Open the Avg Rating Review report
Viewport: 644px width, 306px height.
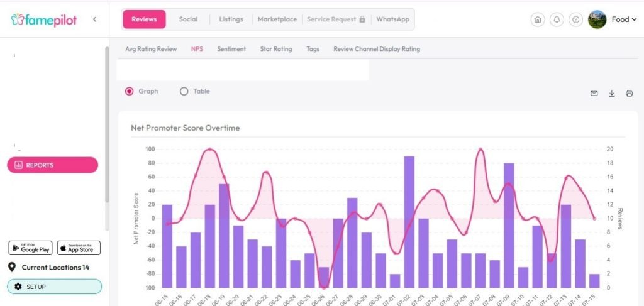coord(151,49)
